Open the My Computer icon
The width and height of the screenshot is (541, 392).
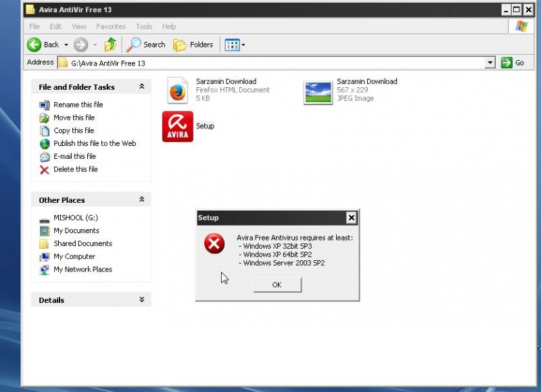pyautogui.click(x=45, y=257)
